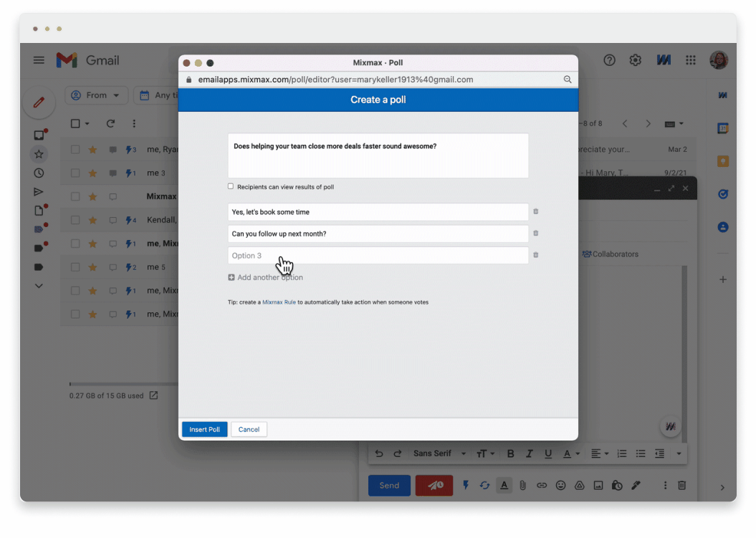Insert emoji in the compose window
Image resolution: width=756 pixels, height=538 pixels.
561,486
